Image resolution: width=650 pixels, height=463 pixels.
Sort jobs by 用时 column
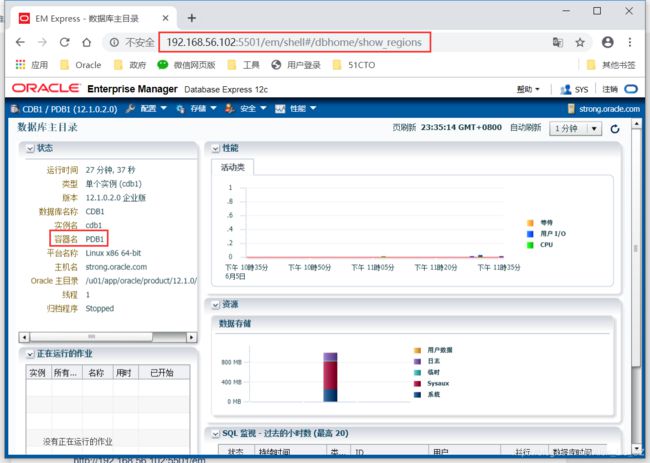pos(126,373)
